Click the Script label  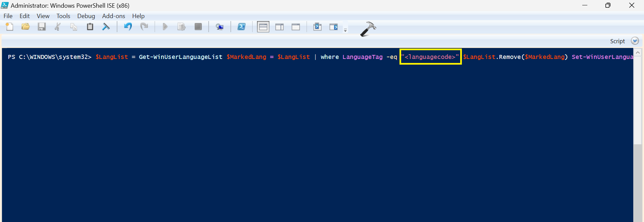coord(617,41)
